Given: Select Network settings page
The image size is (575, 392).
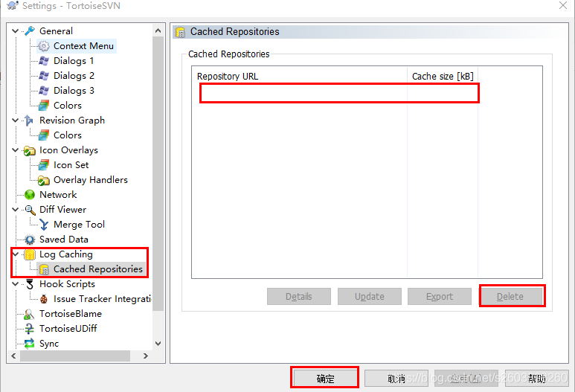Looking at the screenshot, I should [x=58, y=195].
